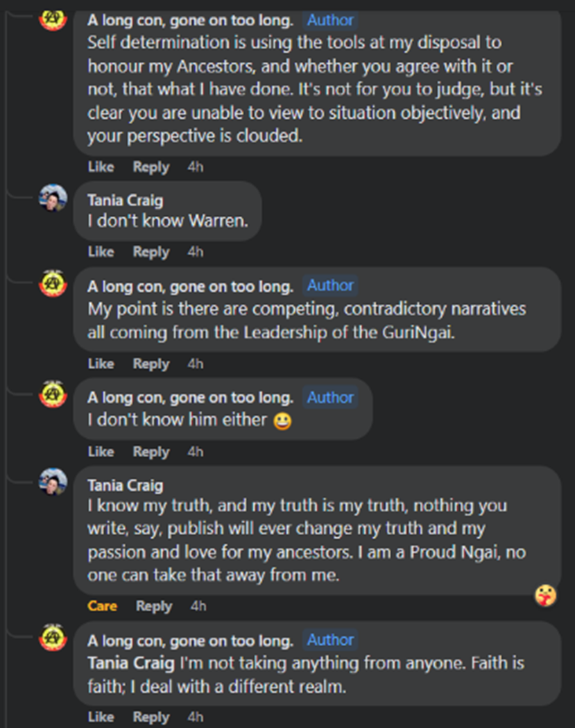Click page avatar beside "I don't know him either"
The width and height of the screenshot is (575, 728).
pos(53,396)
